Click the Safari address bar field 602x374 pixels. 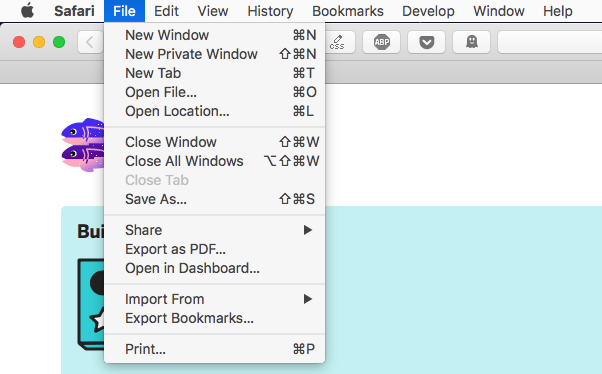[550, 42]
